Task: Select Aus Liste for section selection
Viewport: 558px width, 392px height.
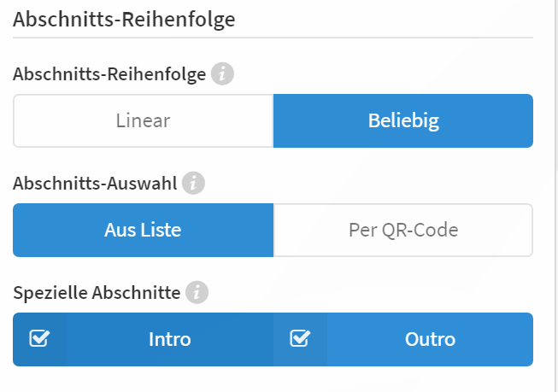Action: [x=143, y=230]
